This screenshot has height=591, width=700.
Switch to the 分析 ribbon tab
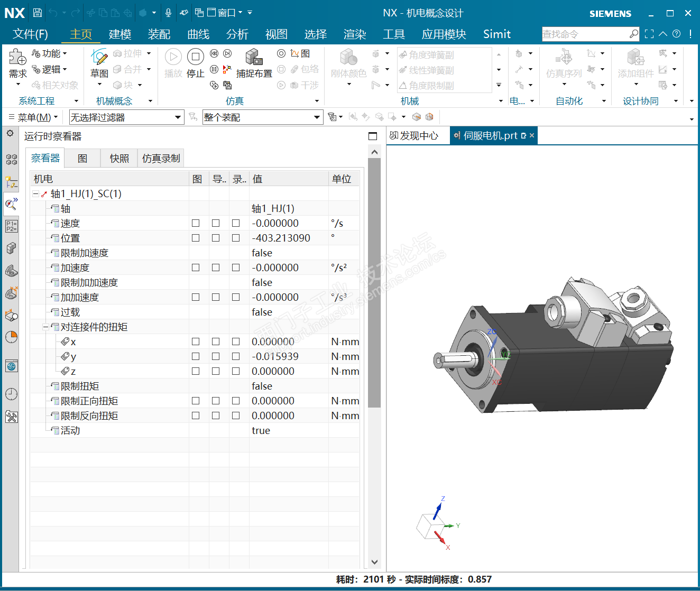(x=237, y=34)
